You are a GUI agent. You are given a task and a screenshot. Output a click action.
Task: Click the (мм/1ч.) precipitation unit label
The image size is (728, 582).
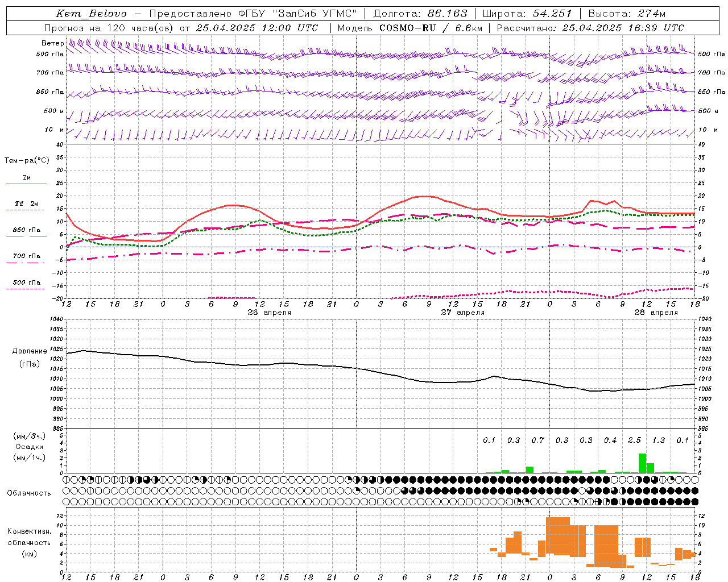(30, 458)
